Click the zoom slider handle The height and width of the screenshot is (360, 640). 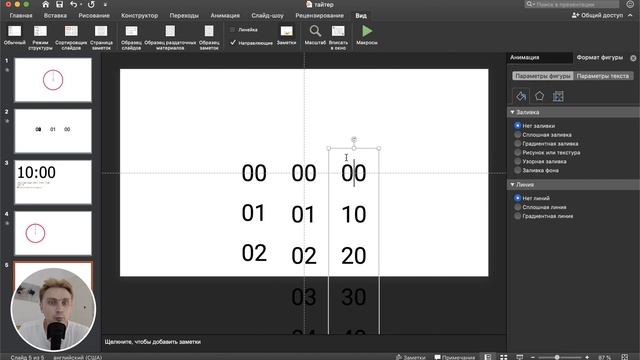[557, 357]
